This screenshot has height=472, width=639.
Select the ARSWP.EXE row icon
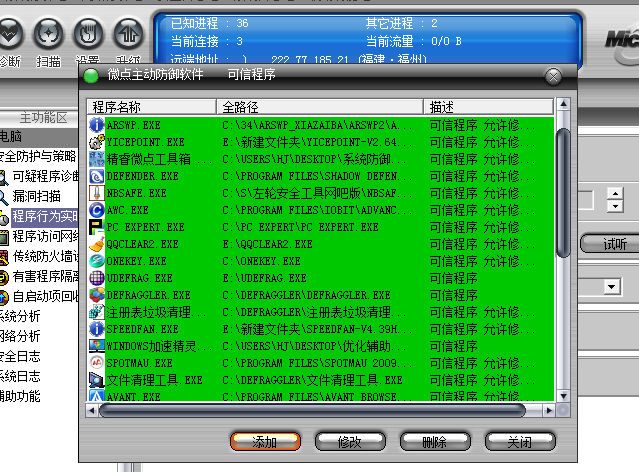(97, 125)
